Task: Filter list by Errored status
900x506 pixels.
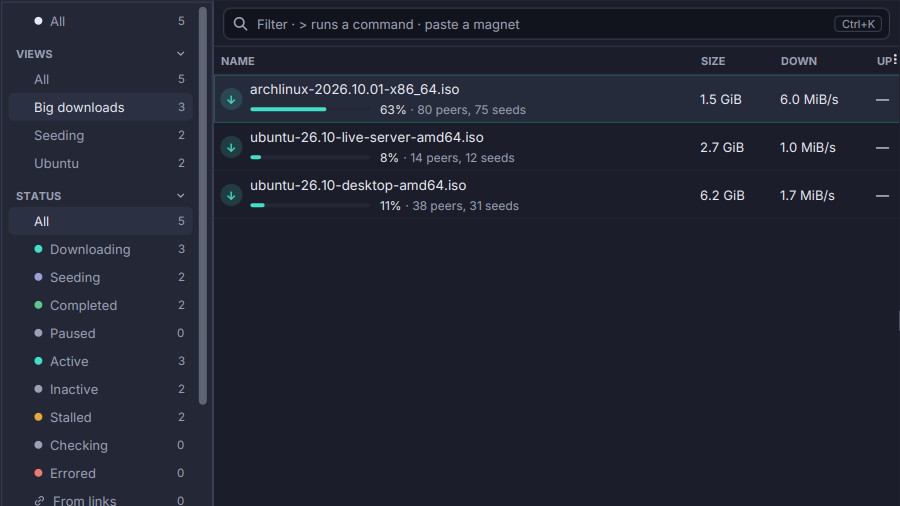Action: point(100,473)
